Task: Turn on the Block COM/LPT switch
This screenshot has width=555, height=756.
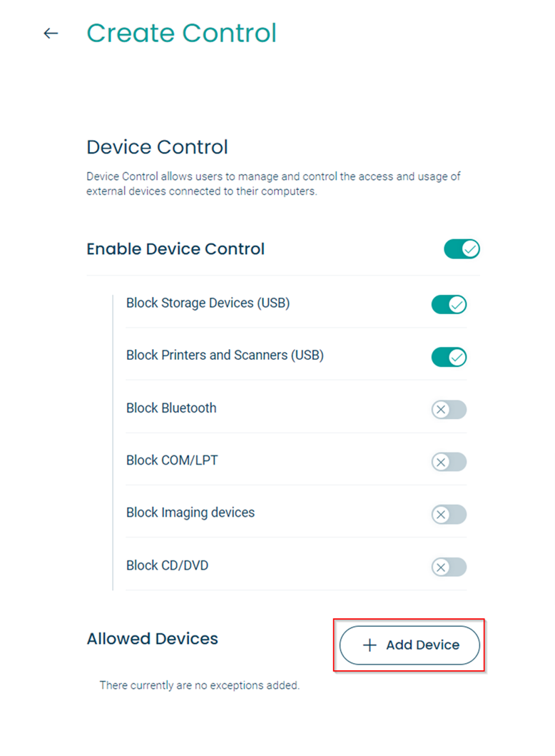Action: 449,462
